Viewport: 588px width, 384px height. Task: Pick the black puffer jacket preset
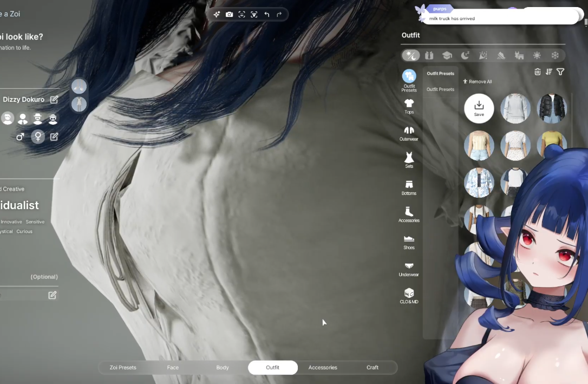pyautogui.click(x=551, y=108)
